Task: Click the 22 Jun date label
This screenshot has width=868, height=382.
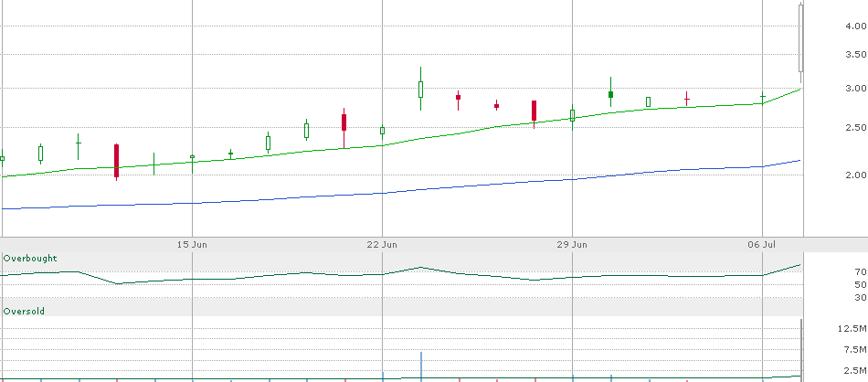Action: [382, 245]
